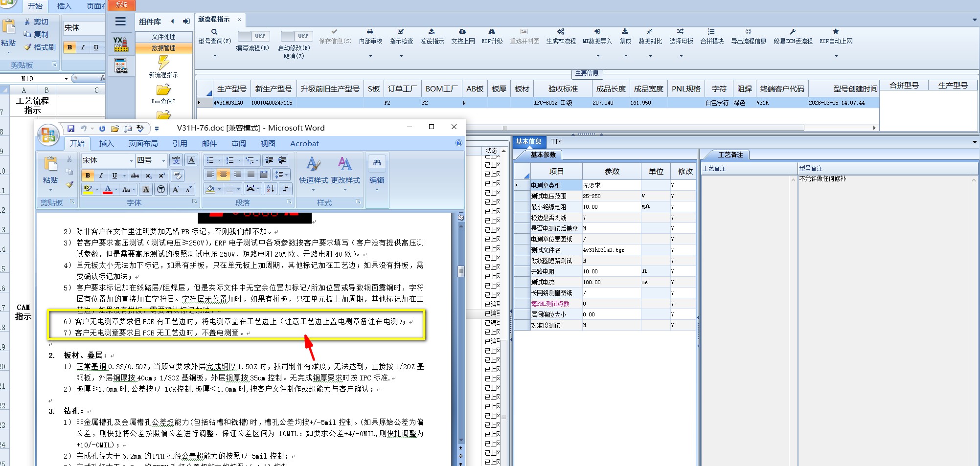
Task: Click Word red font color swatch
Action: click(x=108, y=189)
